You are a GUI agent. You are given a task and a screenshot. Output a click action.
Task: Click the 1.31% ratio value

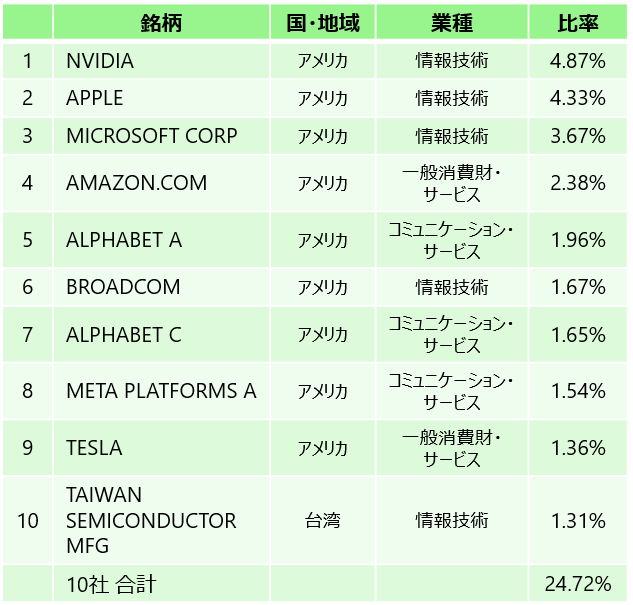click(578, 521)
